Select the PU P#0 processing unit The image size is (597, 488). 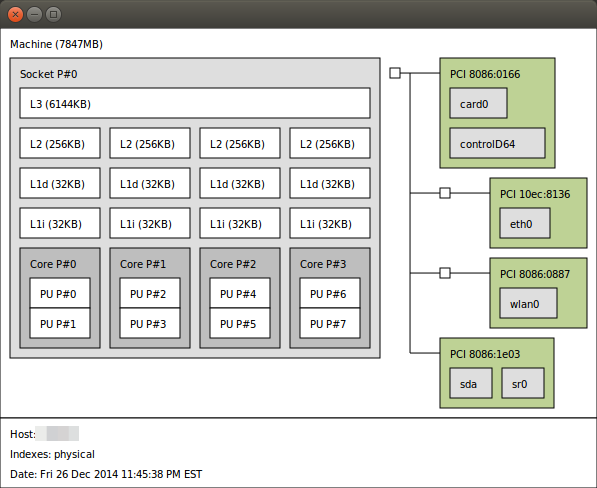[x=60, y=293]
